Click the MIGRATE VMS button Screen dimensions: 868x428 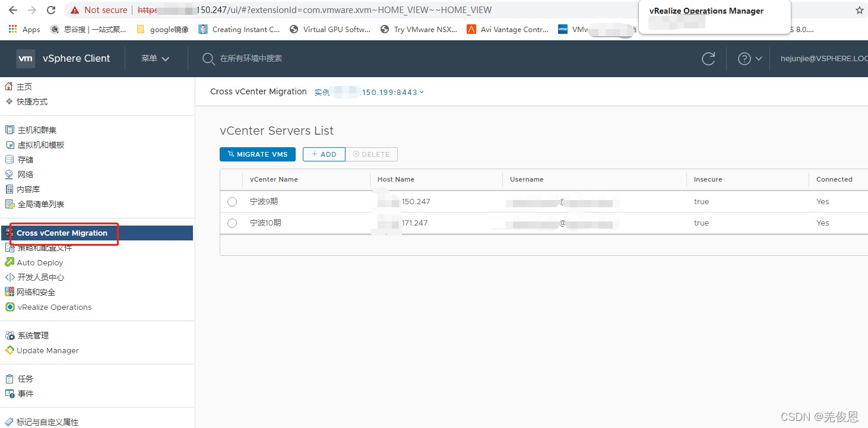[258, 154]
